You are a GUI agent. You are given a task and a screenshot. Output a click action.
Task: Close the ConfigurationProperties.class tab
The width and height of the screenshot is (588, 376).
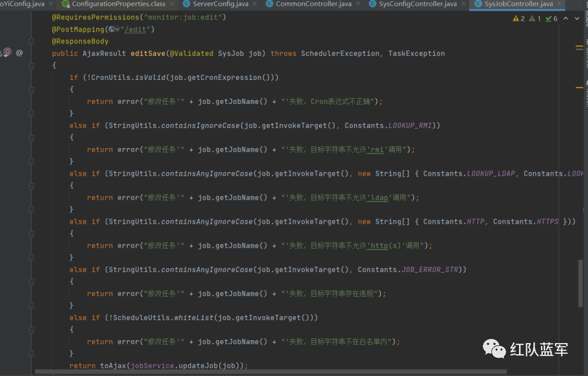(x=172, y=4)
